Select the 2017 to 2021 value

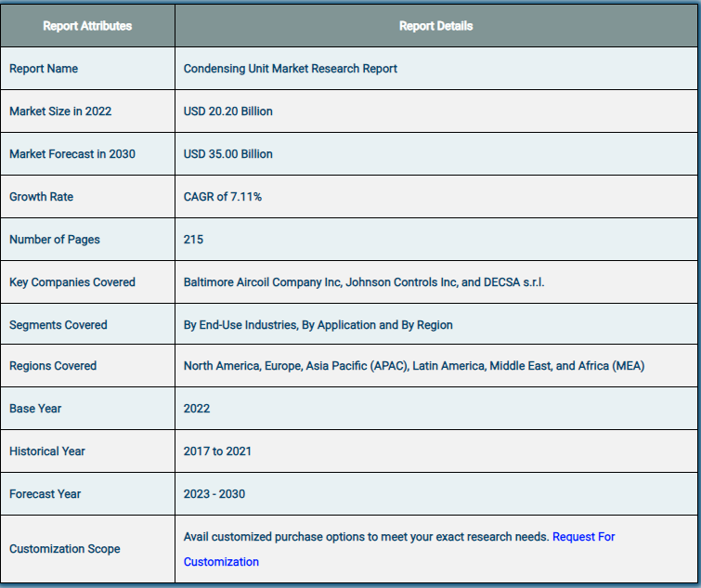pyautogui.click(x=217, y=451)
